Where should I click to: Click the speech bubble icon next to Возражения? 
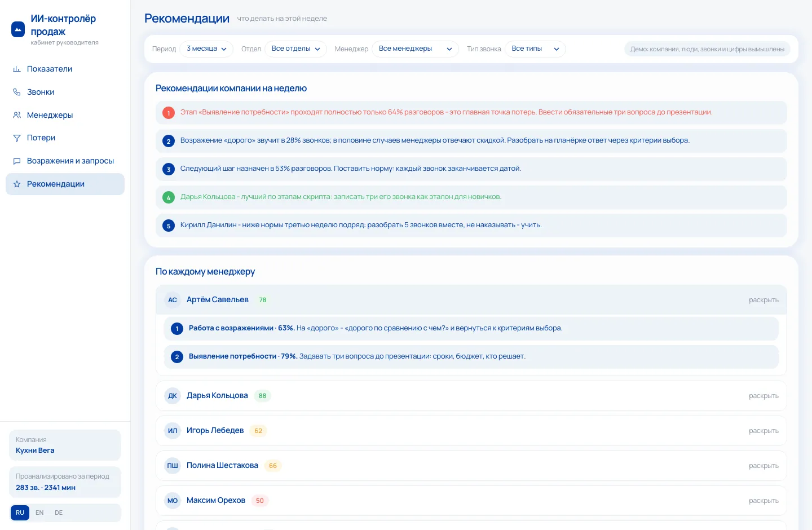[x=17, y=161]
